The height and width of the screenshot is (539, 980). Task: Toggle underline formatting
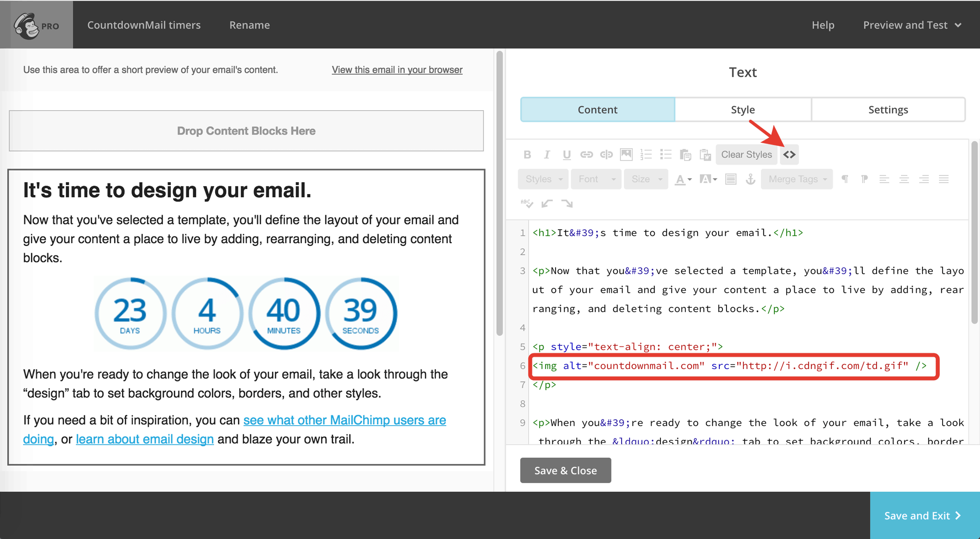click(566, 154)
